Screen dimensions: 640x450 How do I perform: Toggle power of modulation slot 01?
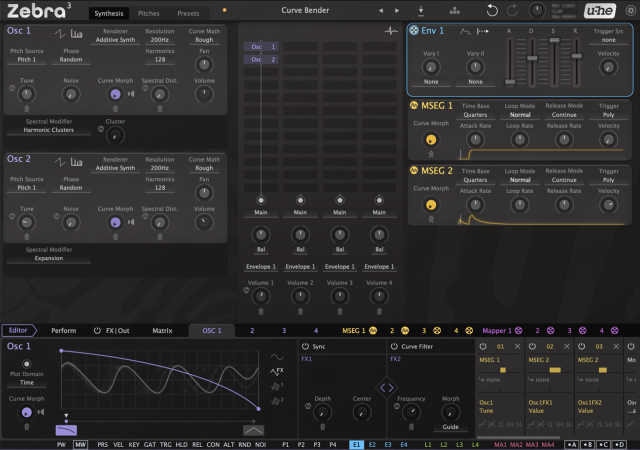click(483, 346)
